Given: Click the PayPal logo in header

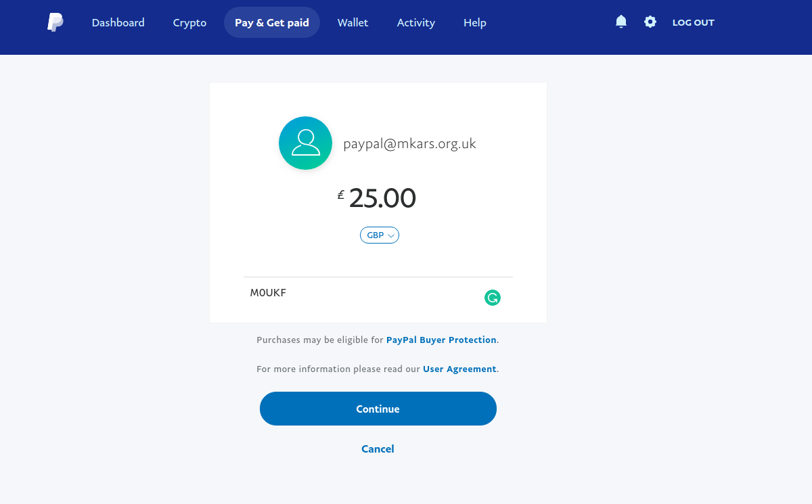Looking at the screenshot, I should 55,22.
